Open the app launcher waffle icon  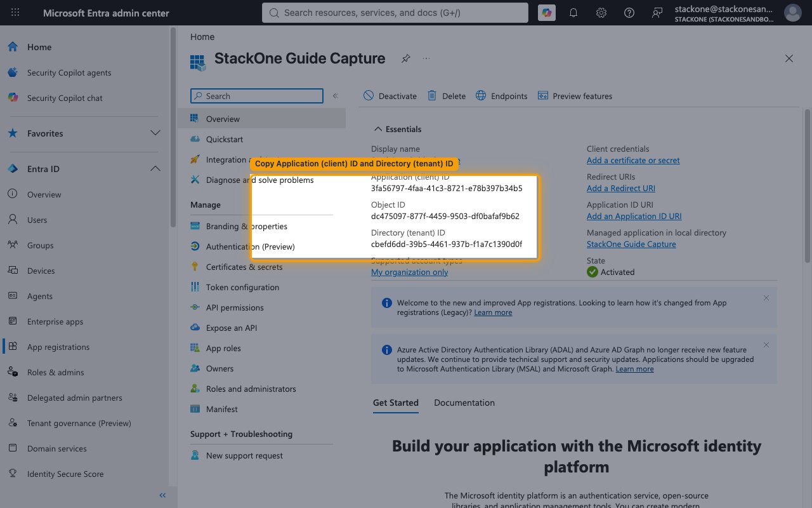point(15,13)
